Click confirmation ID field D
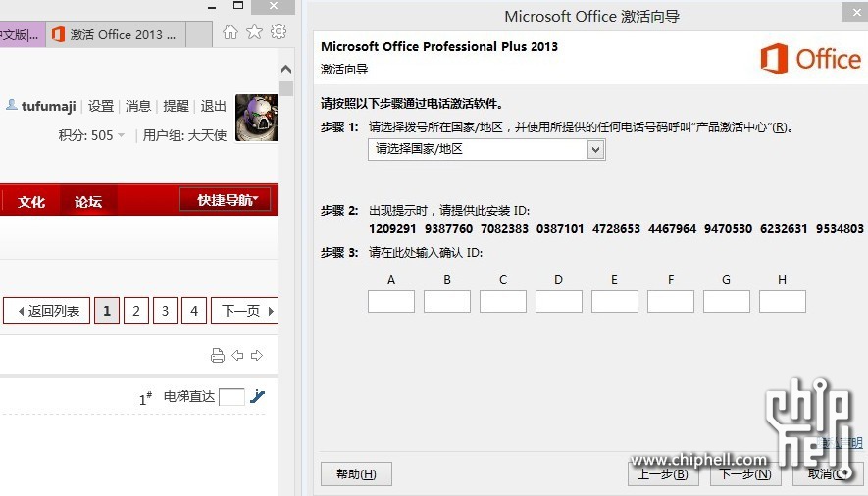 tap(559, 301)
